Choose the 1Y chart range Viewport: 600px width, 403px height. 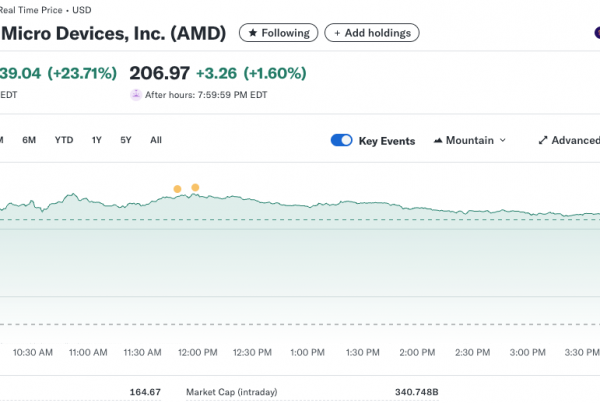97,140
